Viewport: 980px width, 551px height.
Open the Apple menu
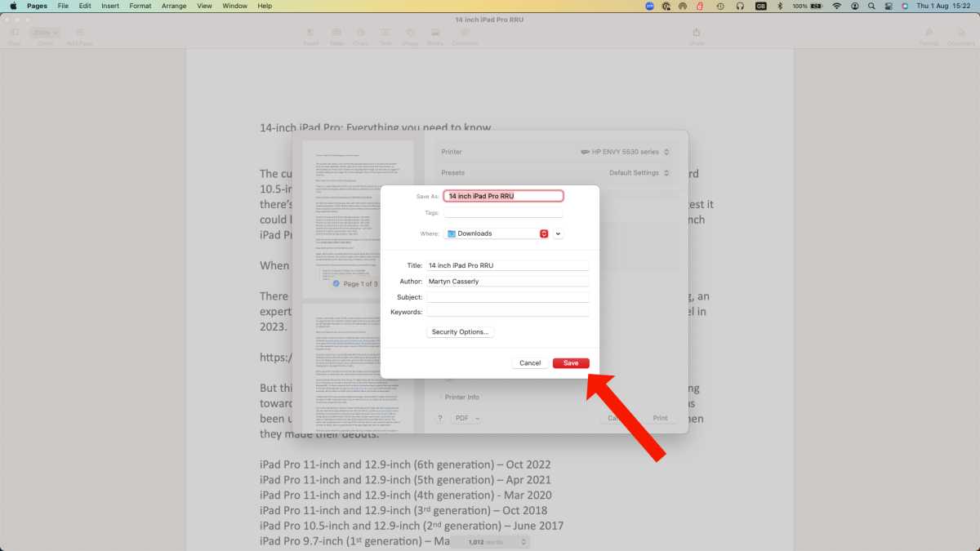(13, 6)
